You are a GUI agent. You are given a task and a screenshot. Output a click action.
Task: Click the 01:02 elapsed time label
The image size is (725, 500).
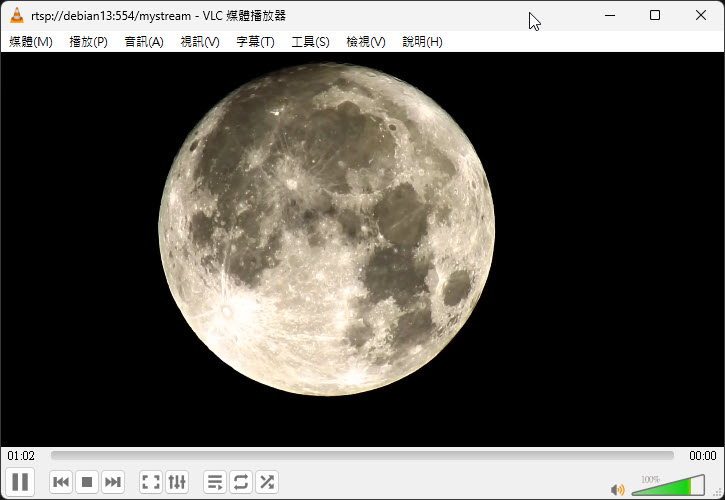[21, 456]
